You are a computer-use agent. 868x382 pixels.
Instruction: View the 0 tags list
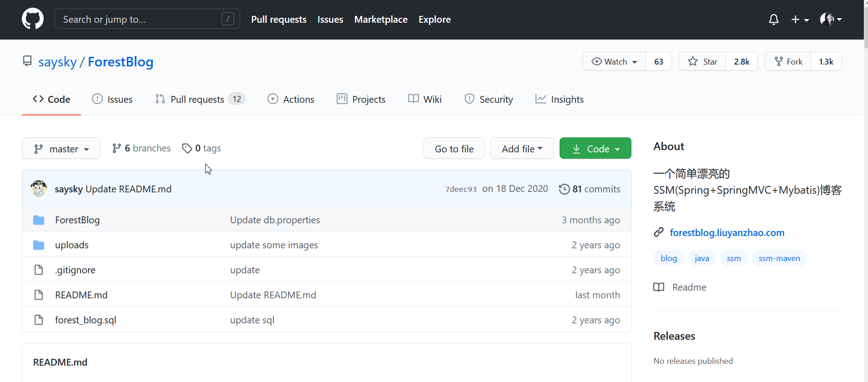(202, 148)
